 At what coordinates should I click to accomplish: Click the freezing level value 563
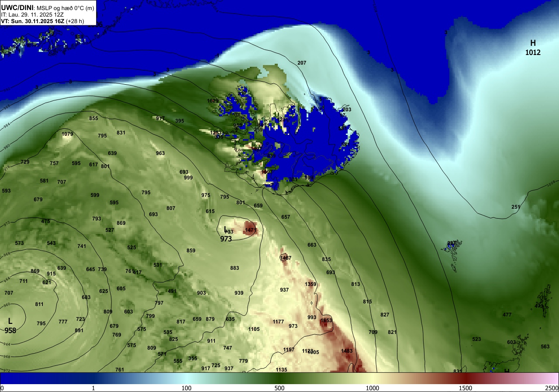545,347
